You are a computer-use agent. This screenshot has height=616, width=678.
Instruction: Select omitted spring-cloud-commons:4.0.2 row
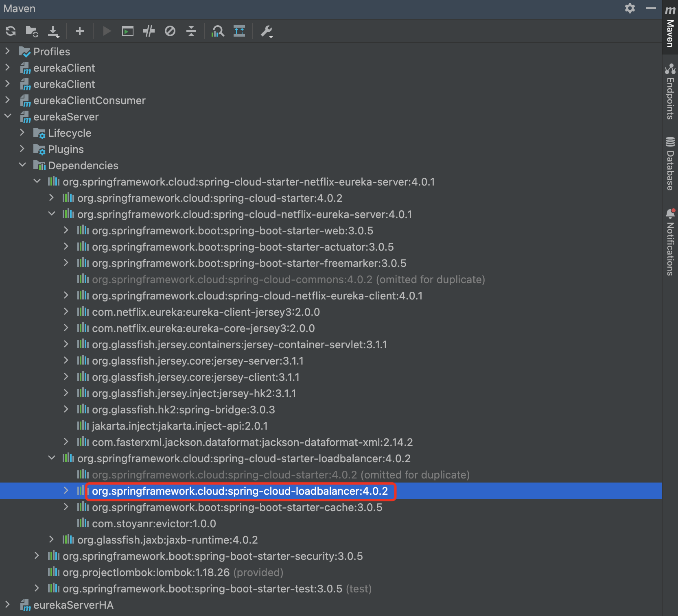331,279
